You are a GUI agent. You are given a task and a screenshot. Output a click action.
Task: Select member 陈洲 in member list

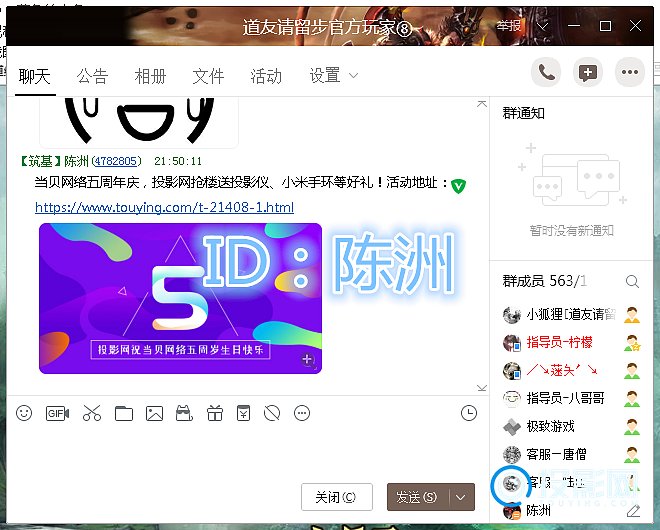pyautogui.click(x=572, y=511)
